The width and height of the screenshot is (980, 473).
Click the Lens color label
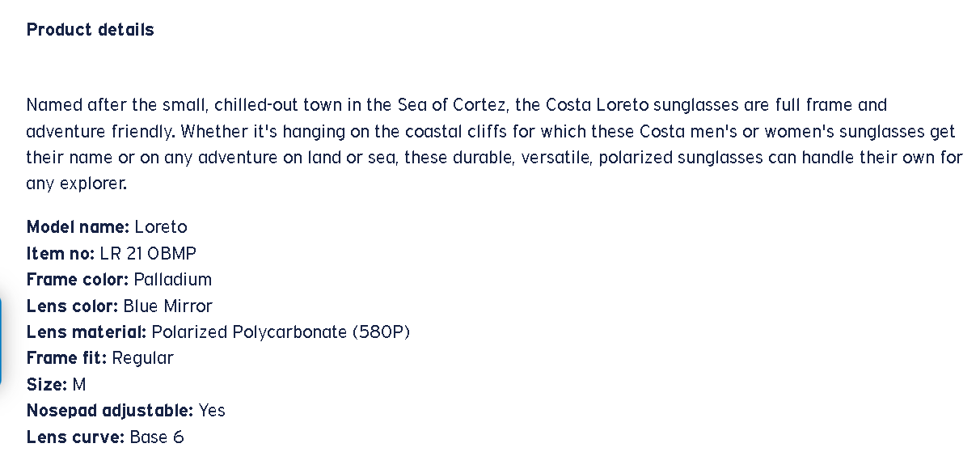coord(73,306)
